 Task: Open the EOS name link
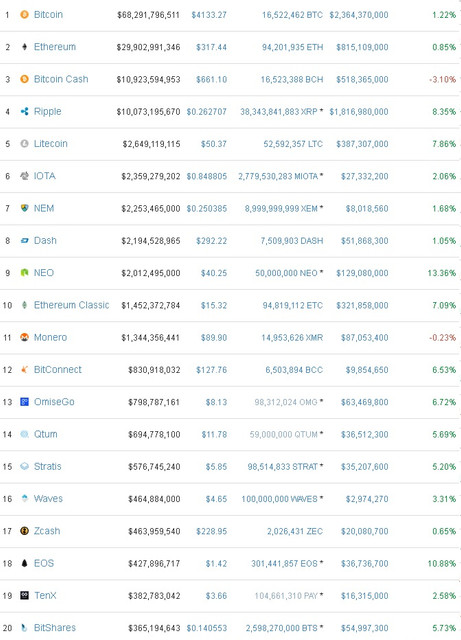(44, 563)
